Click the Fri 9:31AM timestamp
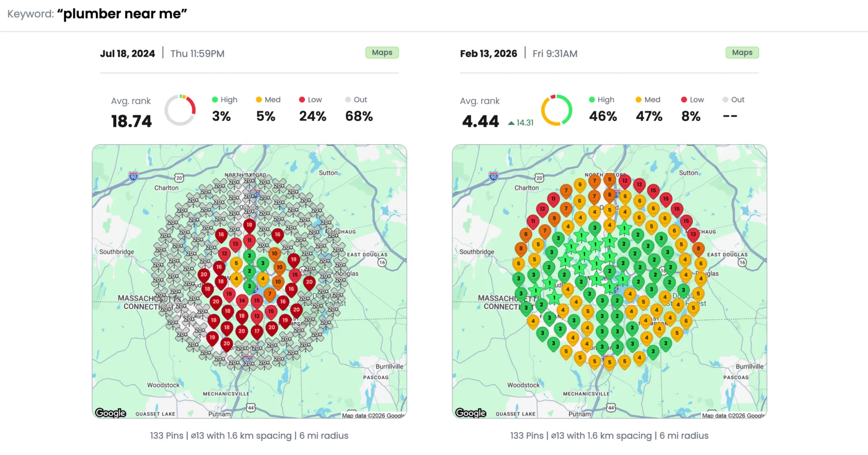The image size is (868, 455). [x=555, y=53]
